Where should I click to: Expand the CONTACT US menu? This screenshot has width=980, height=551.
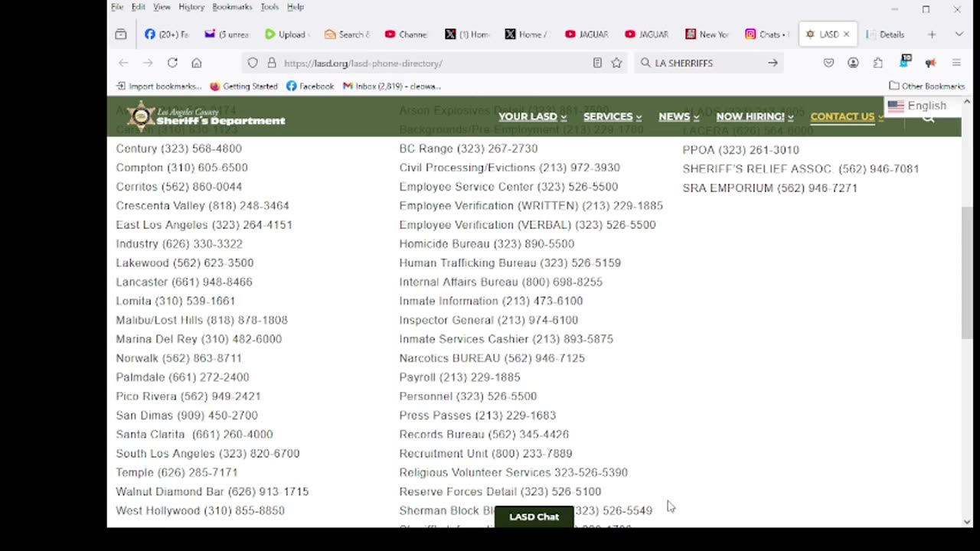(x=846, y=116)
